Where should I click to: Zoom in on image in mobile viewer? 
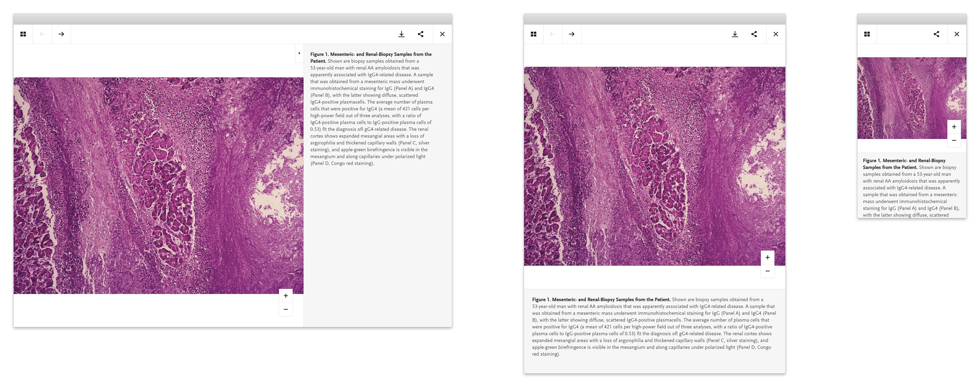(954, 127)
